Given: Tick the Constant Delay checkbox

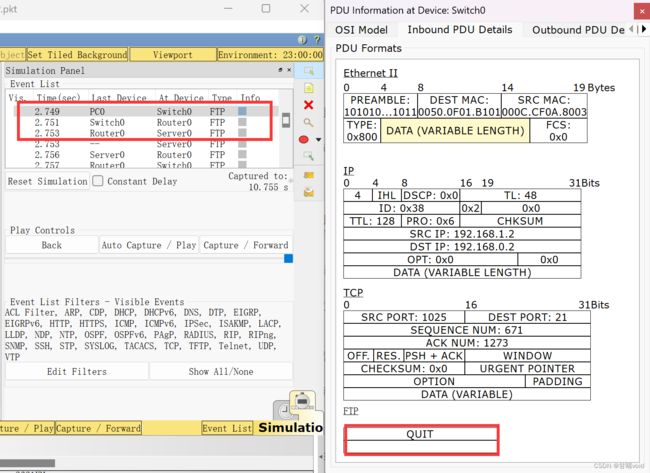Looking at the screenshot, I should (98, 181).
